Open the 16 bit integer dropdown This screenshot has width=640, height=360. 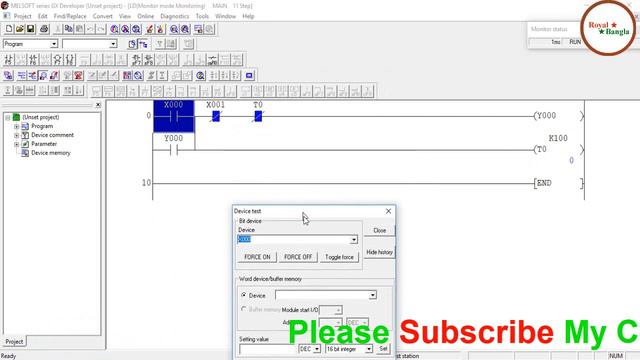click(x=369, y=349)
